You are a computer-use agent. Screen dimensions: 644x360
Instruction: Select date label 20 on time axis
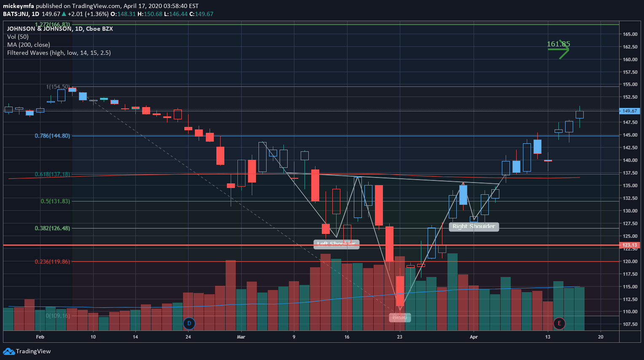pos(601,337)
